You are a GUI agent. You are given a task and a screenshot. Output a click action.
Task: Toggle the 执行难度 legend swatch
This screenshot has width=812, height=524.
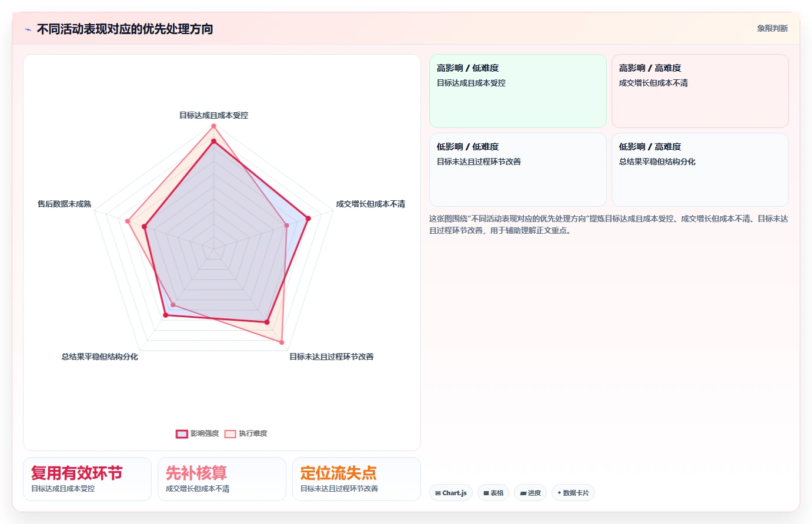click(230, 434)
